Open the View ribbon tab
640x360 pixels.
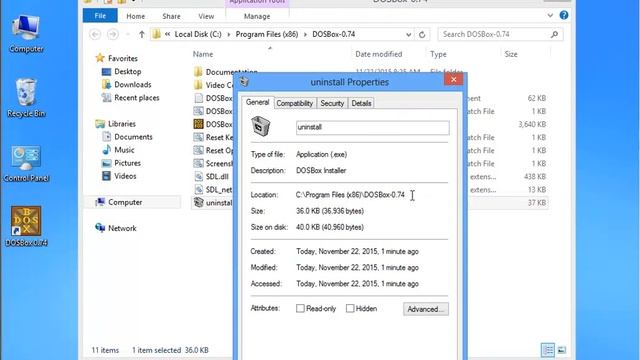[206, 16]
